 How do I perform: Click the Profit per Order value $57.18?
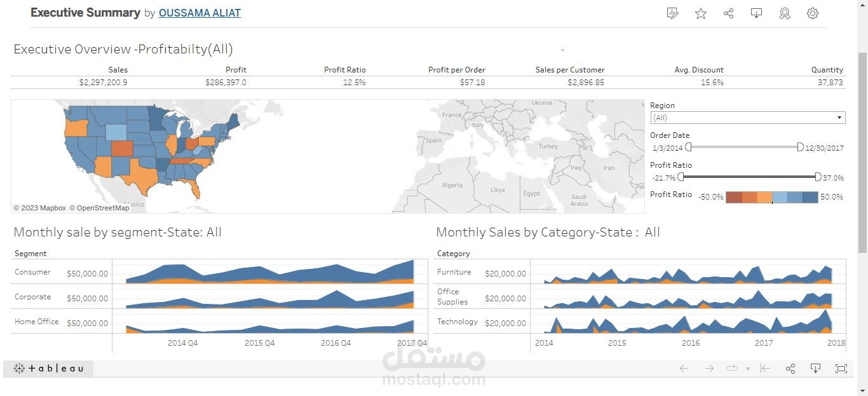(x=473, y=83)
